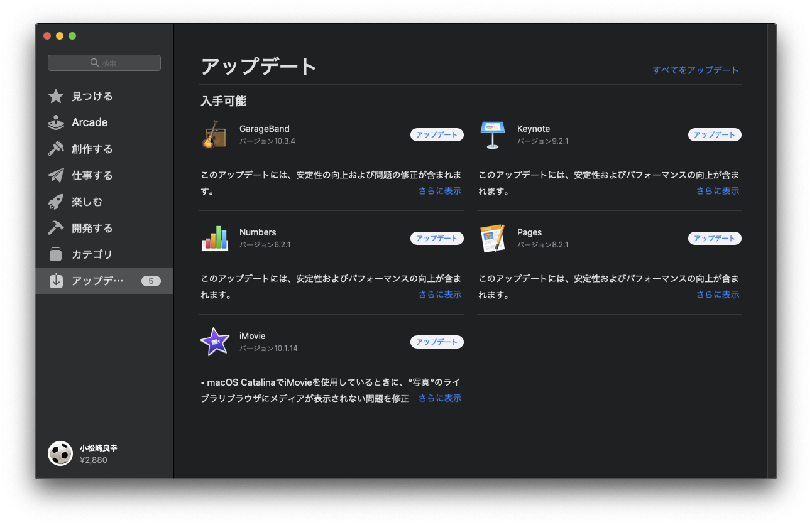Click the バージョン8.2.1 version text
Viewport: 812px width, 525px height.
542,245
